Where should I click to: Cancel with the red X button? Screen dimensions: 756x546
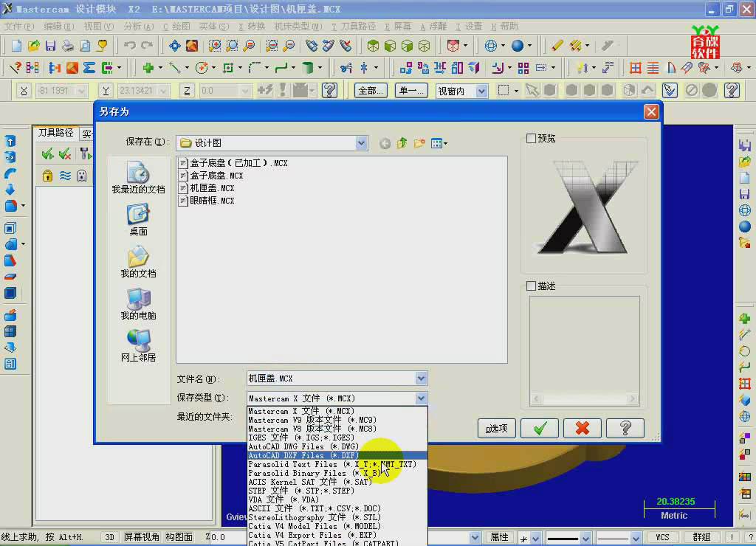(583, 428)
